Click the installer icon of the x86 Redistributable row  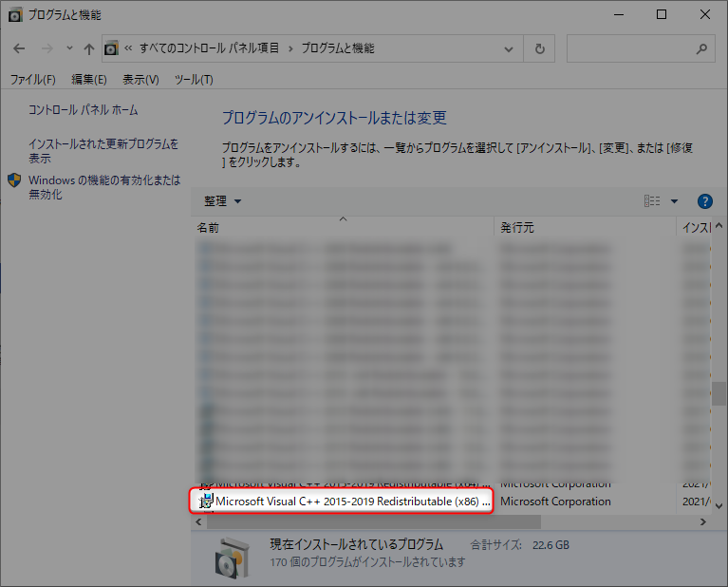(206, 501)
